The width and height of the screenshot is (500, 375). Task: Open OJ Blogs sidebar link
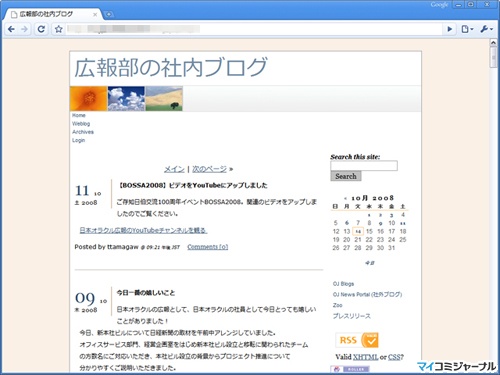(x=343, y=284)
